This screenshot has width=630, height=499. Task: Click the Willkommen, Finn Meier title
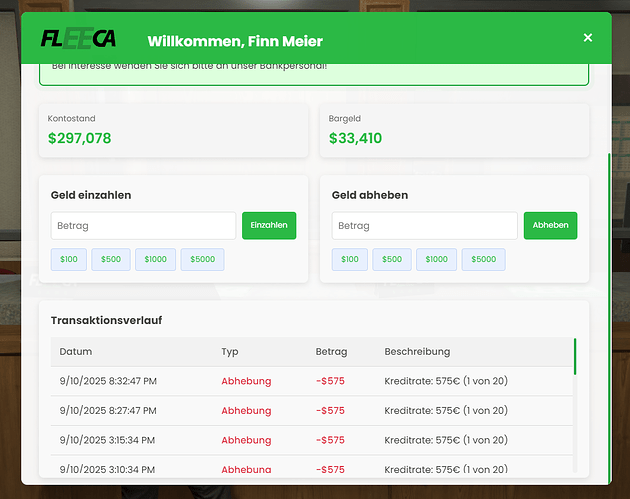(x=235, y=41)
